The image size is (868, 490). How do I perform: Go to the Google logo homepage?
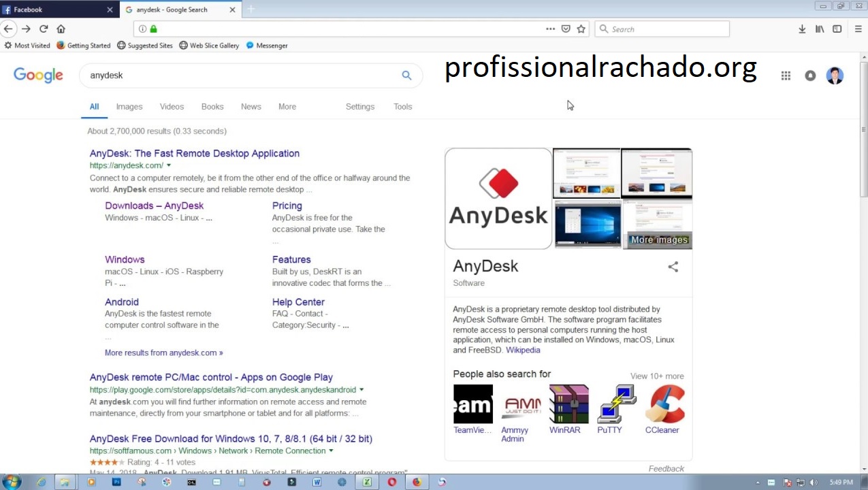click(x=38, y=76)
